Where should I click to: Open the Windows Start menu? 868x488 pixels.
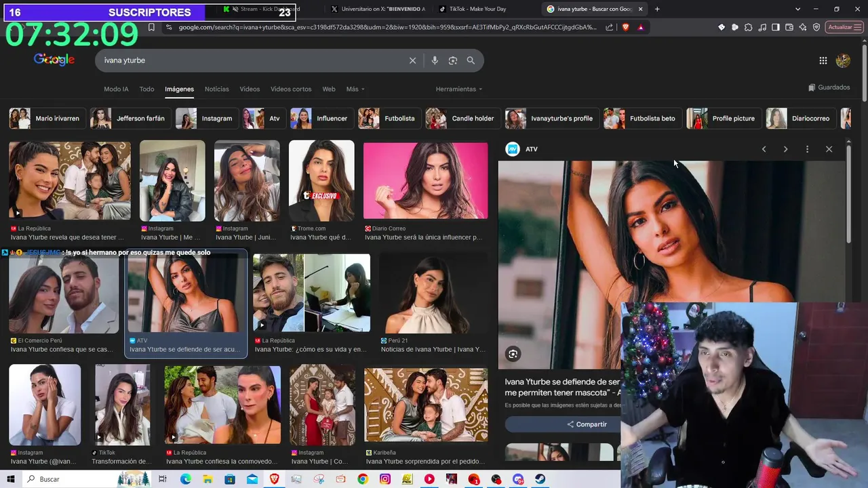tap(10, 479)
